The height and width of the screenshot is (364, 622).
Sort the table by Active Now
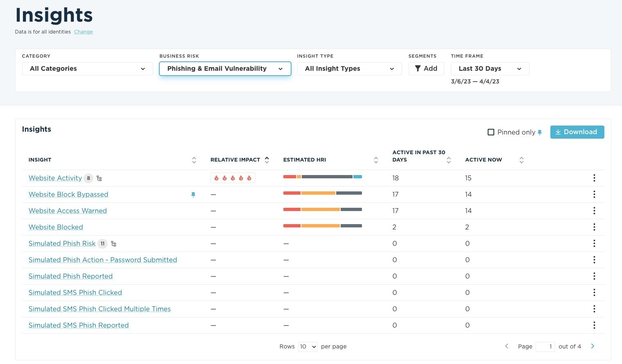point(521,160)
